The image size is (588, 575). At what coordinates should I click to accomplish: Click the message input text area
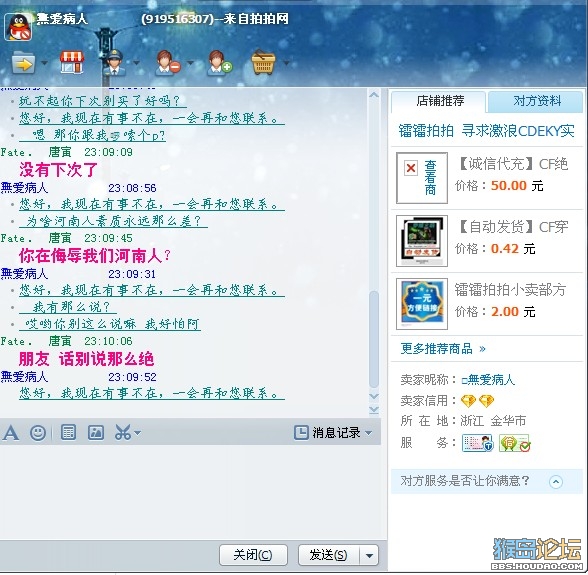190,492
